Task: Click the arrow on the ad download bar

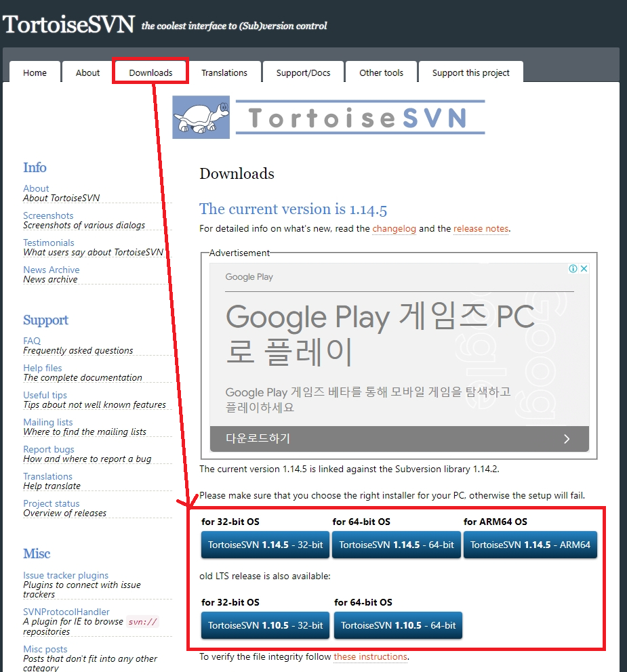Action: (567, 439)
